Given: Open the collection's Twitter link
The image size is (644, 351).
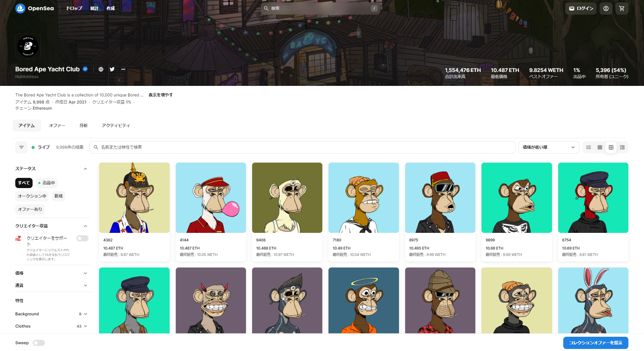Looking at the screenshot, I should 112,69.
